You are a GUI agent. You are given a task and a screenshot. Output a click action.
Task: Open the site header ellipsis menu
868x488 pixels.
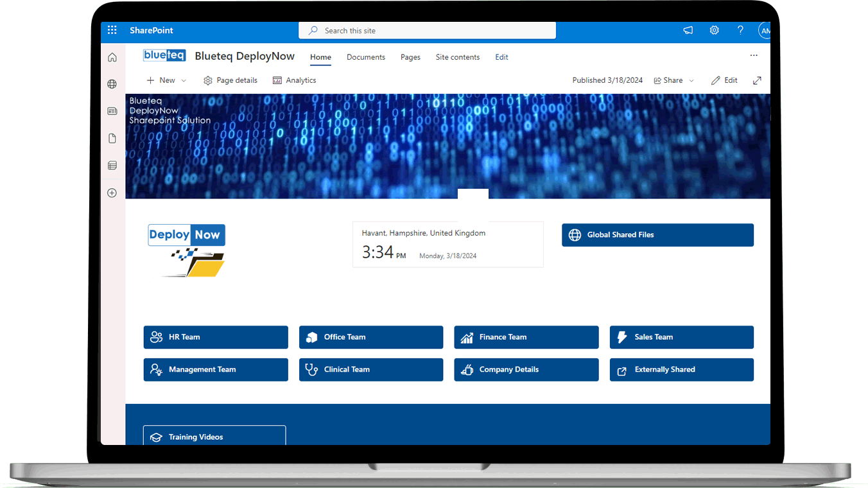coord(754,56)
